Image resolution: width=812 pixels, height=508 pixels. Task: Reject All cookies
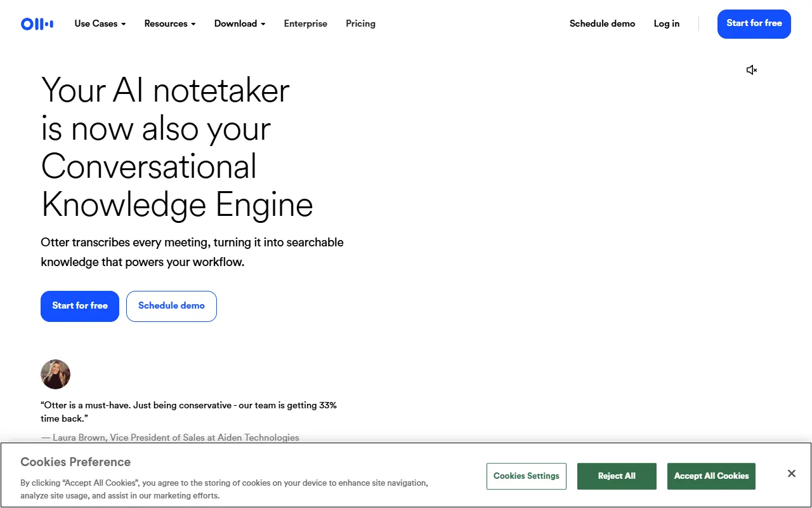617,476
